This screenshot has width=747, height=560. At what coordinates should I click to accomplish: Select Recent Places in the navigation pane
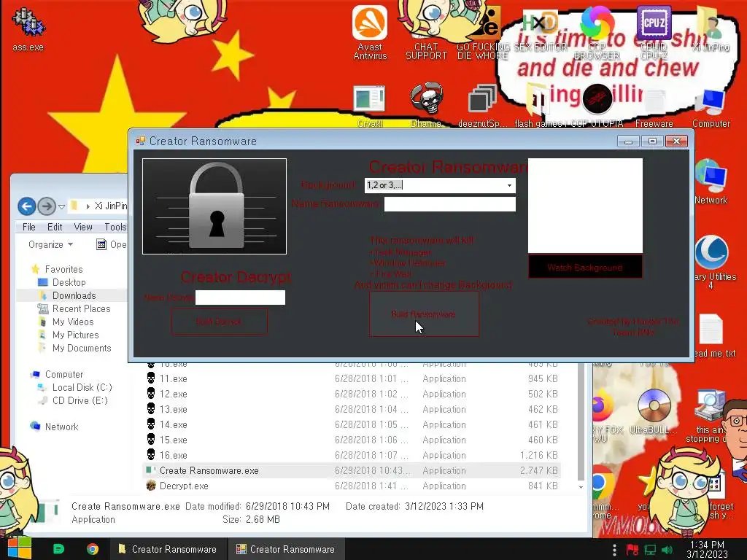pyautogui.click(x=81, y=308)
